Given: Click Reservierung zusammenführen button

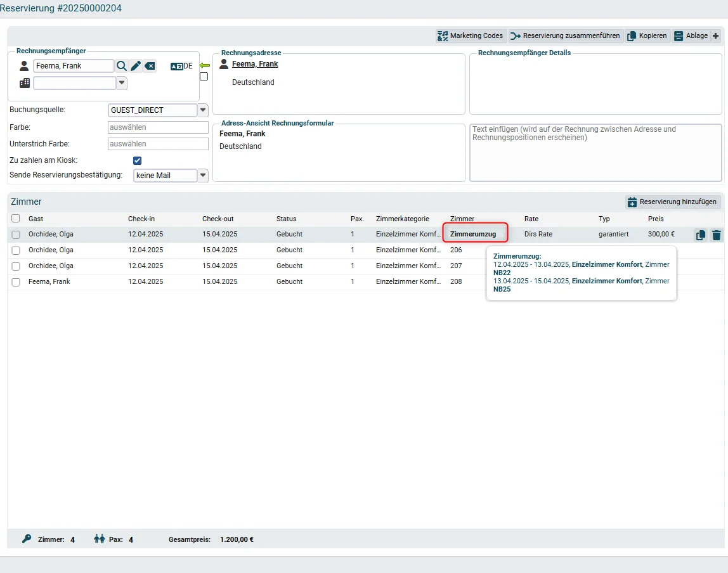Looking at the screenshot, I should [565, 35].
